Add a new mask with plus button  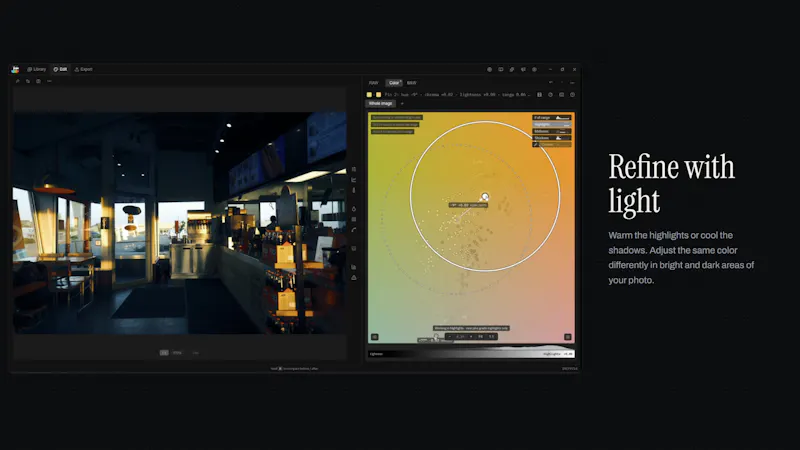pyautogui.click(x=402, y=104)
